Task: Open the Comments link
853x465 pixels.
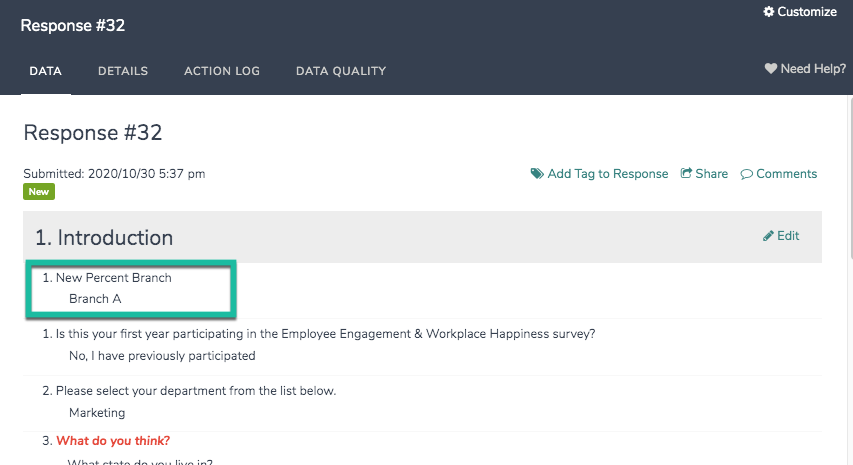Action: pos(786,174)
